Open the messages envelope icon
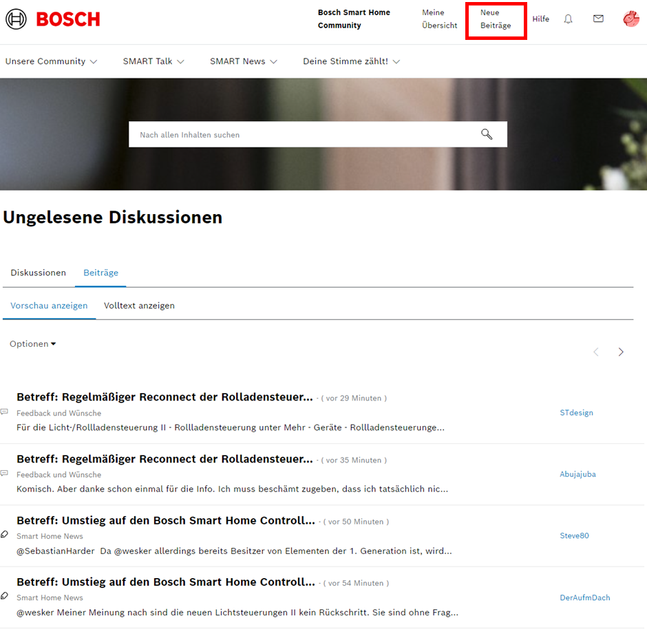 (x=598, y=19)
